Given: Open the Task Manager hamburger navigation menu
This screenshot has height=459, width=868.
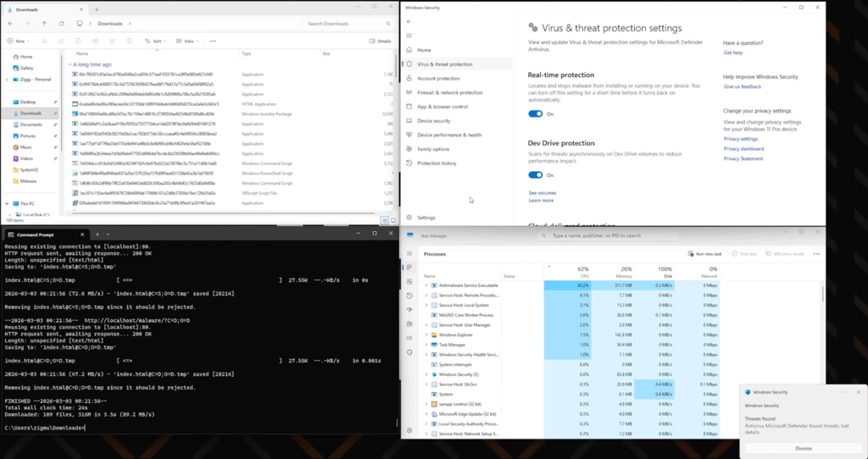Looking at the screenshot, I should coord(409,253).
